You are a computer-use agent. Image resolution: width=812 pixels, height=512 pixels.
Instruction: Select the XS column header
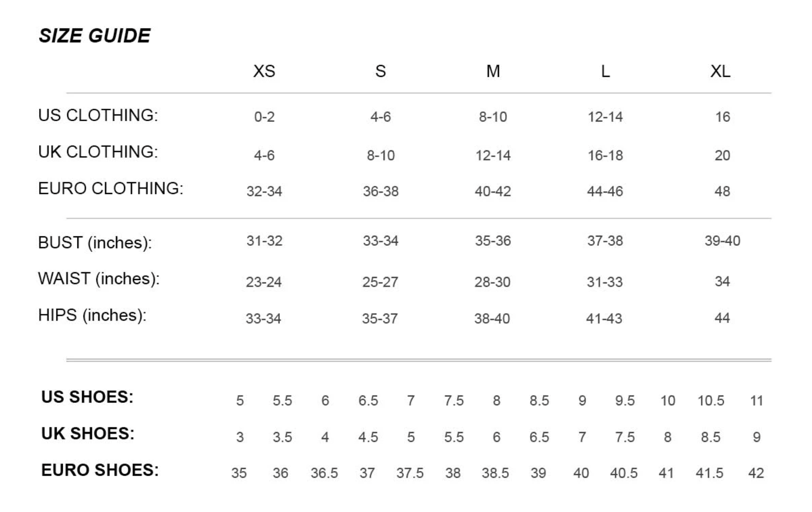coord(264,71)
